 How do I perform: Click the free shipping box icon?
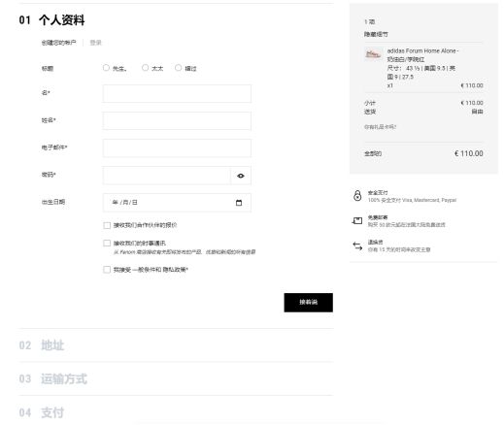point(357,220)
